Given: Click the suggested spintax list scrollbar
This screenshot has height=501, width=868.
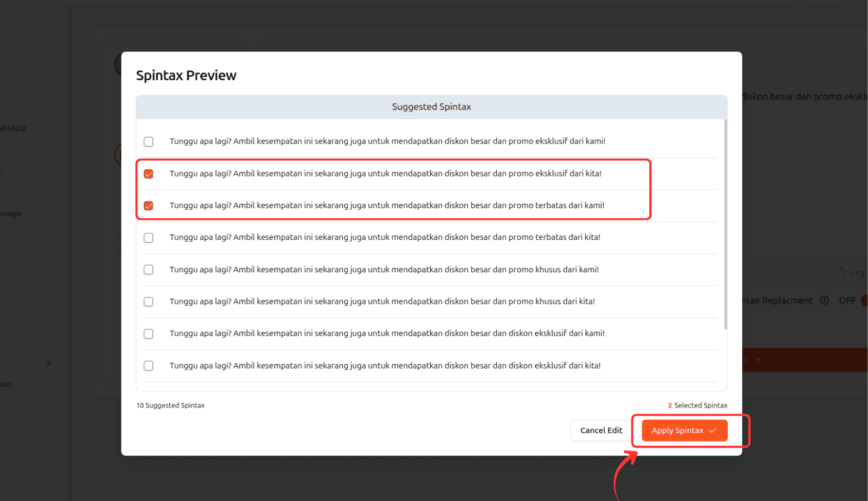Looking at the screenshot, I should [x=725, y=223].
